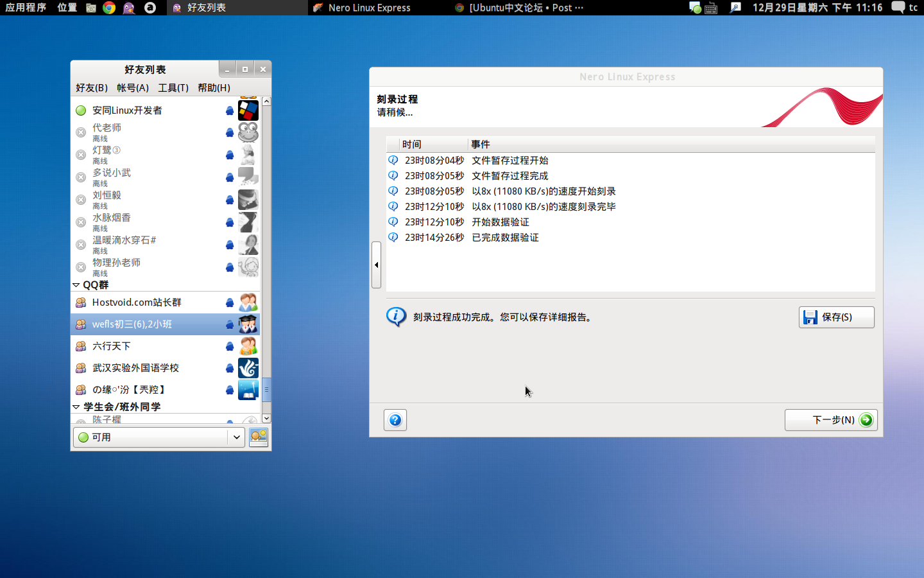This screenshot has height=578, width=924.
Task: Select the log row 开始数据验证
Action: coord(631,222)
